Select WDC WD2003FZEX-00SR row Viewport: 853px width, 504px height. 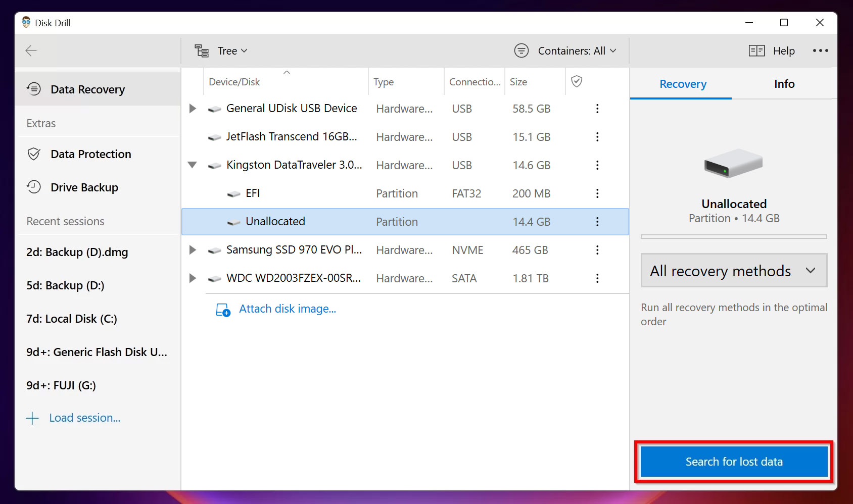tap(405, 278)
